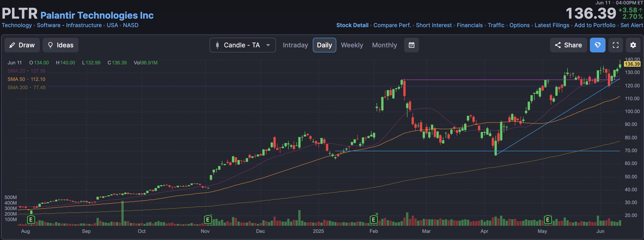Open Compare Perf. link
The height and width of the screenshot is (240, 644).
tap(392, 25)
